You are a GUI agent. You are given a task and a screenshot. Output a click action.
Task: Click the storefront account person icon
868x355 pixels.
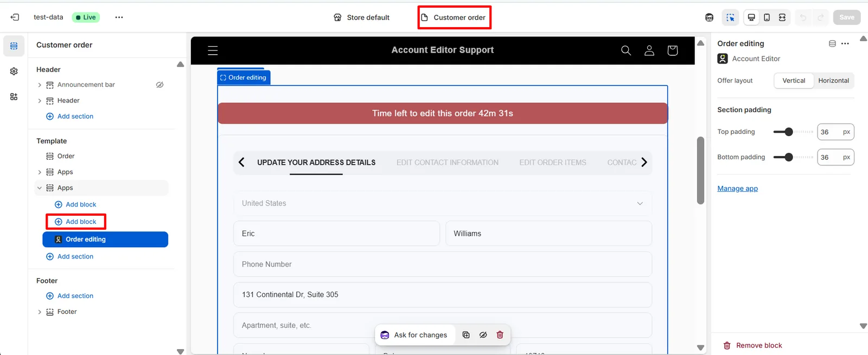(649, 50)
